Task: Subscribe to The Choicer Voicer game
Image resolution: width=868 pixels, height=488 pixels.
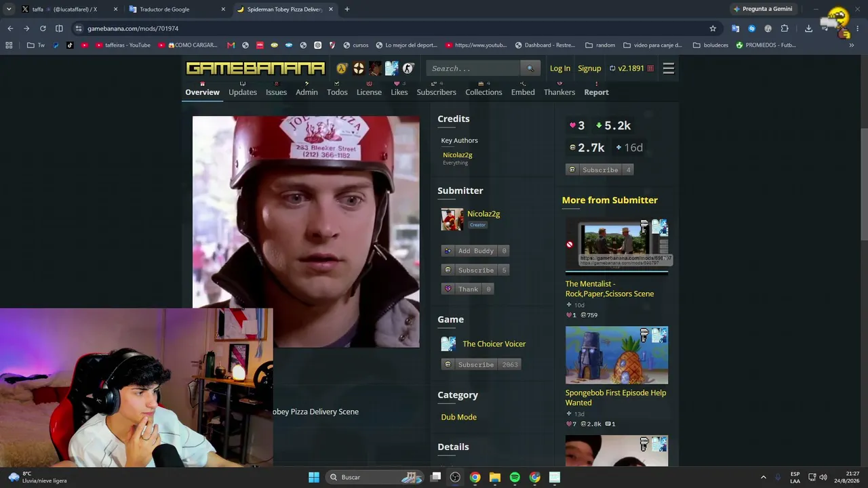Action: (x=481, y=365)
